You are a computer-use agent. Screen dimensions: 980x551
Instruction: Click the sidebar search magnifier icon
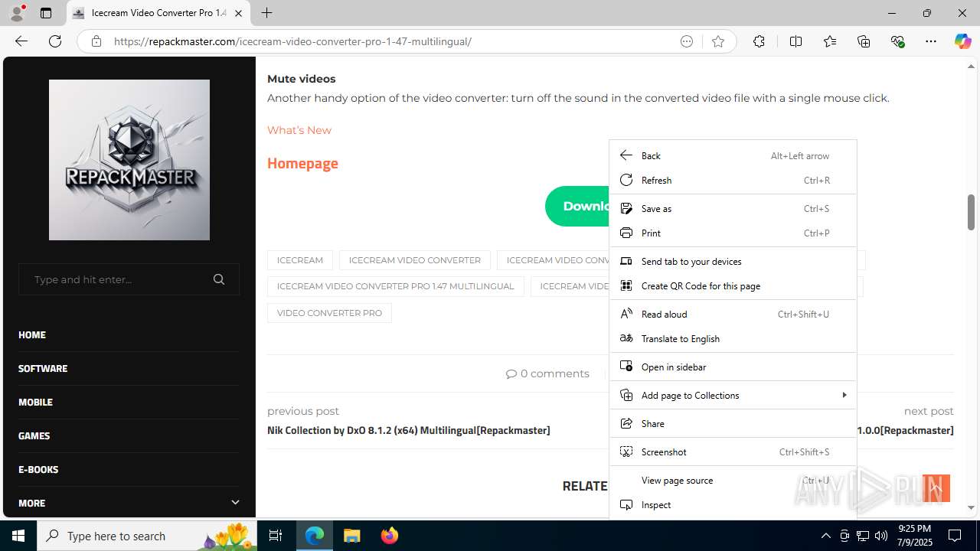pos(219,279)
